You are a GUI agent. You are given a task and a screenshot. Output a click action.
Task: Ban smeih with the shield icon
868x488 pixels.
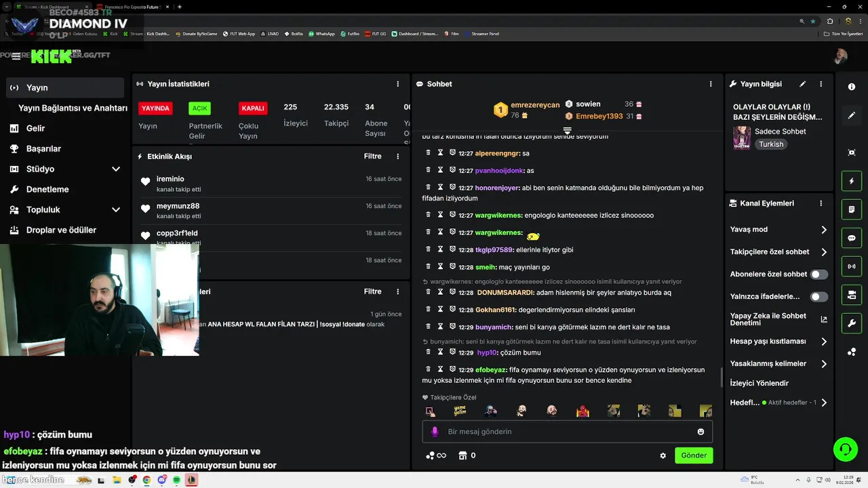coord(452,266)
